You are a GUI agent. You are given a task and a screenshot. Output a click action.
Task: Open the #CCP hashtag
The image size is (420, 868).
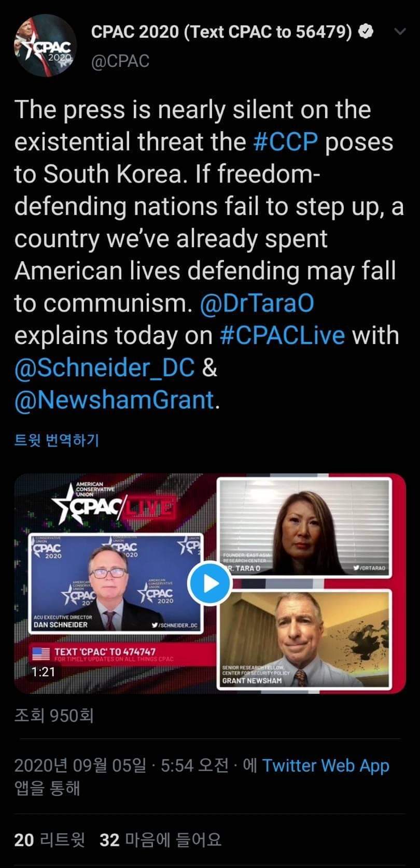click(286, 142)
